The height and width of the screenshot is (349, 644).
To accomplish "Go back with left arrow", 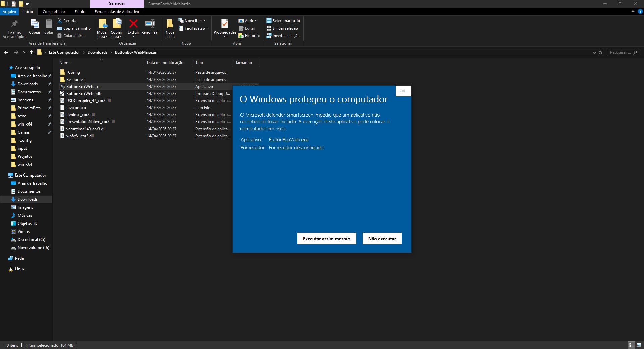I will 6,52.
